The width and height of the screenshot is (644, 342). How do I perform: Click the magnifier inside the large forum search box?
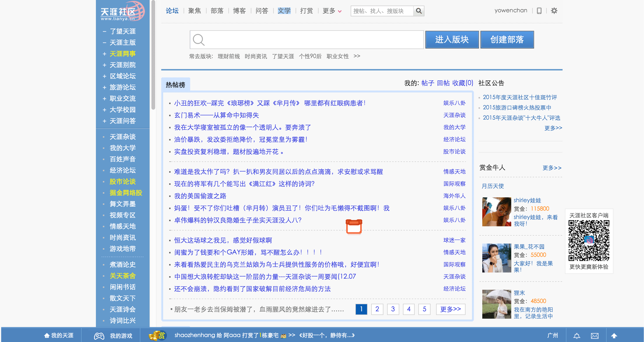pyautogui.click(x=199, y=39)
